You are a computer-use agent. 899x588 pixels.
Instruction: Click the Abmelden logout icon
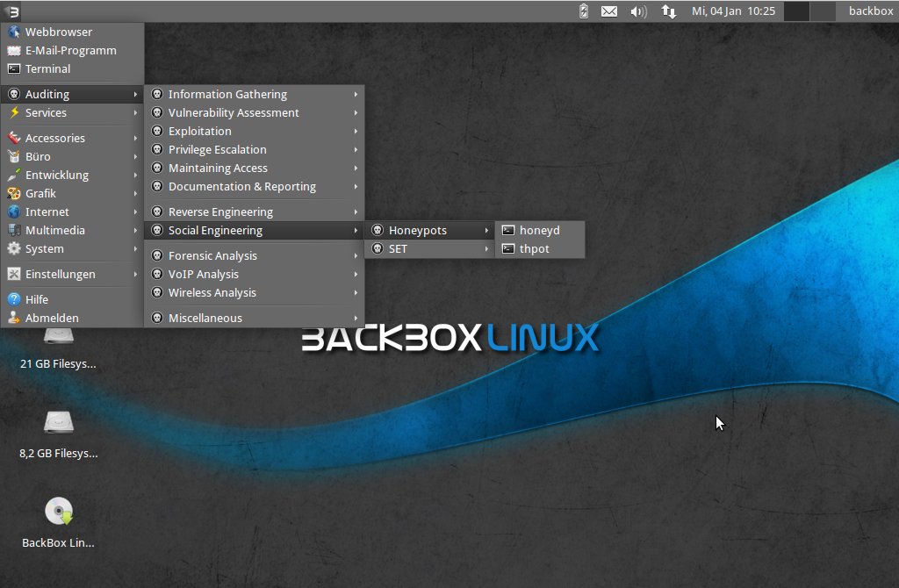click(14, 318)
